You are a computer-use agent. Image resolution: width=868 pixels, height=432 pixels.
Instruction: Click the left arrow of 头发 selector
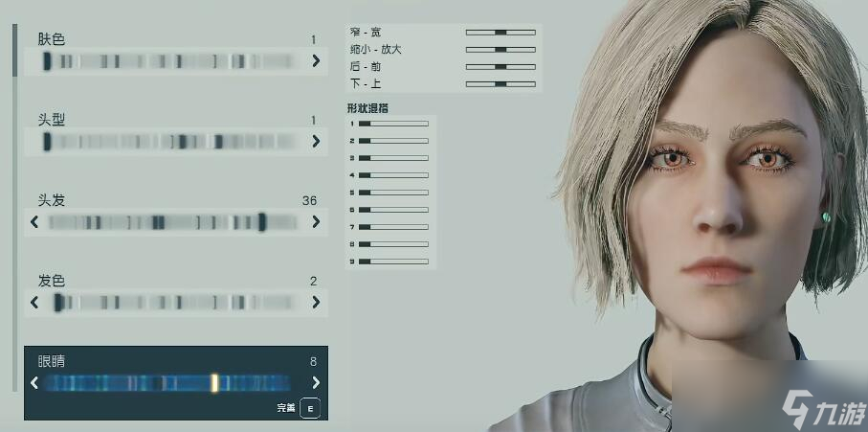point(34,222)
